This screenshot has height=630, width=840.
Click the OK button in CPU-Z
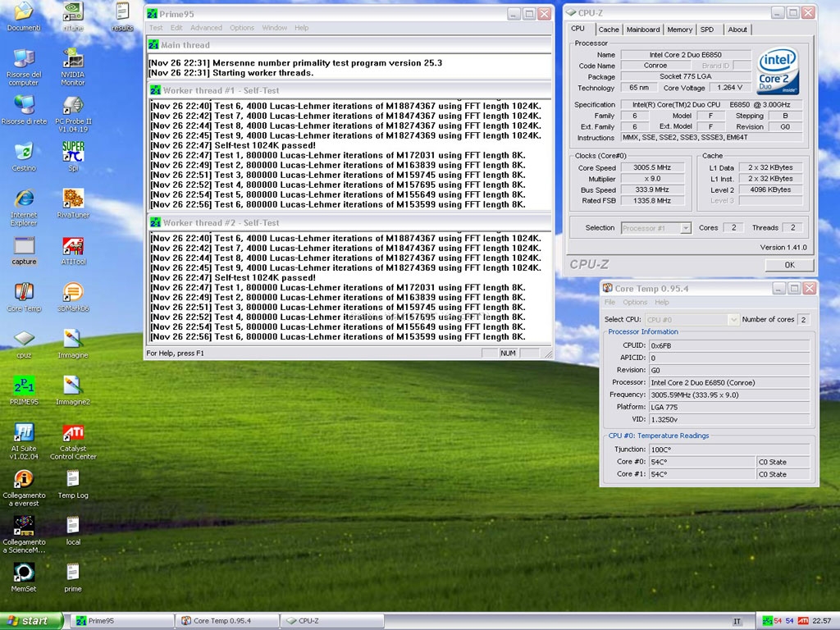point(790,265)
